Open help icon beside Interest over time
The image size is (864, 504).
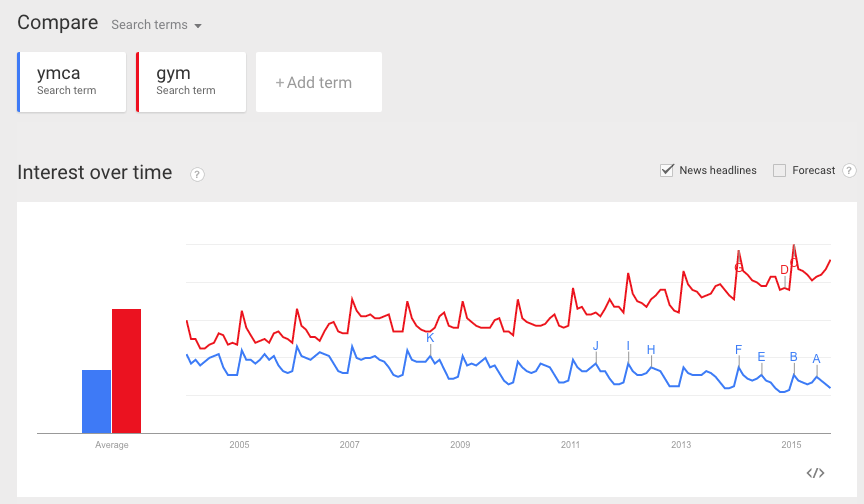click(197, 175)
